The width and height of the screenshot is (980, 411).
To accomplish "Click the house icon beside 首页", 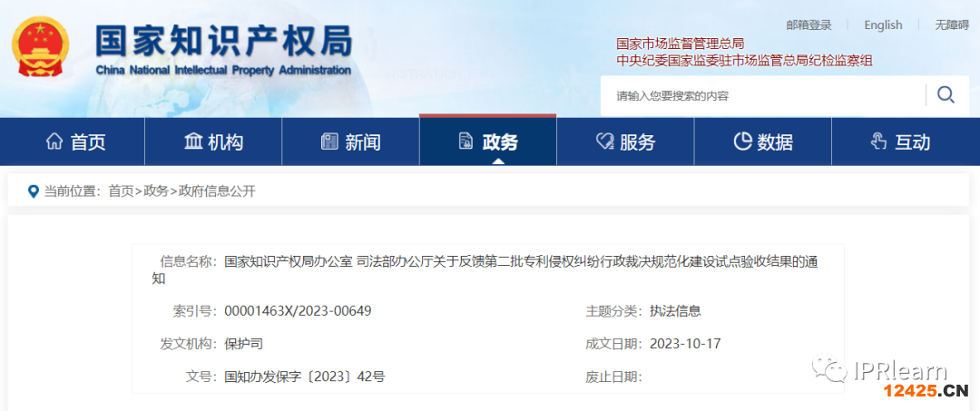I will (x=54, y=142).
